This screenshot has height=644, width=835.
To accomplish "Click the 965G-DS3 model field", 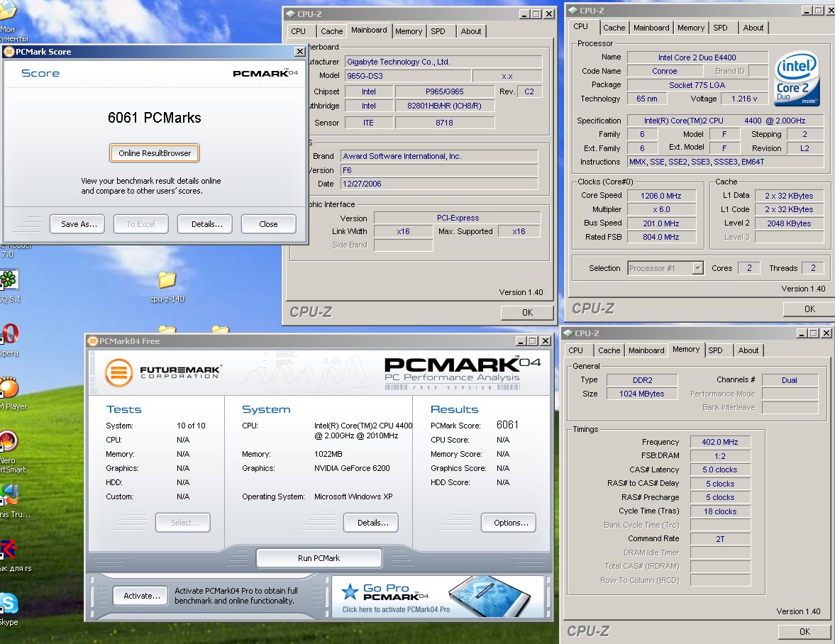I will [x=408, y=76].
